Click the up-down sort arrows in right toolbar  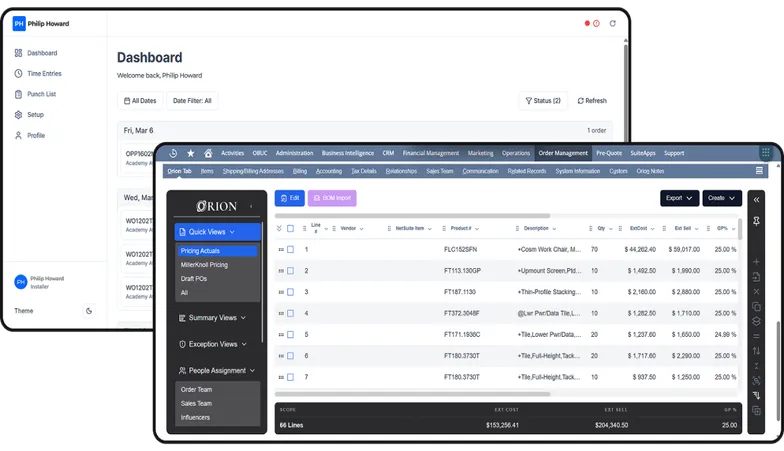coord(756,351)
